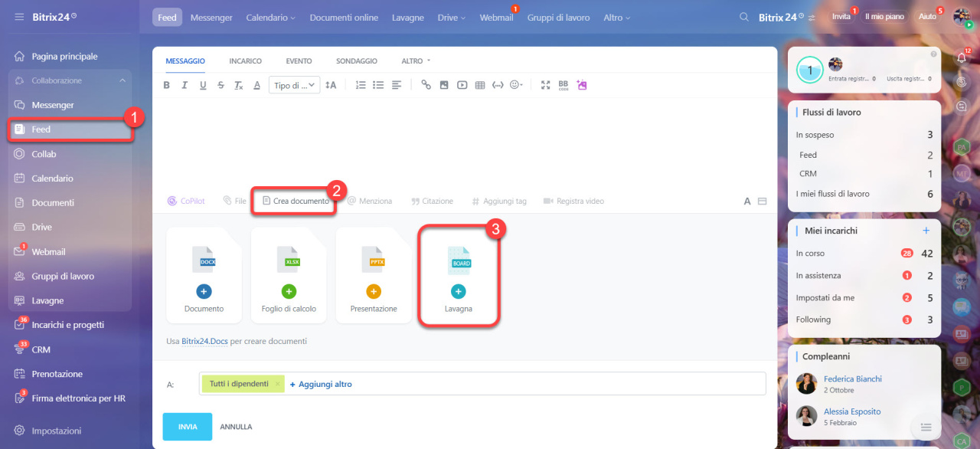This screenshot has height=449, width=980.
Task: Expand editor to fullscreen
Action: click(546, 85)
